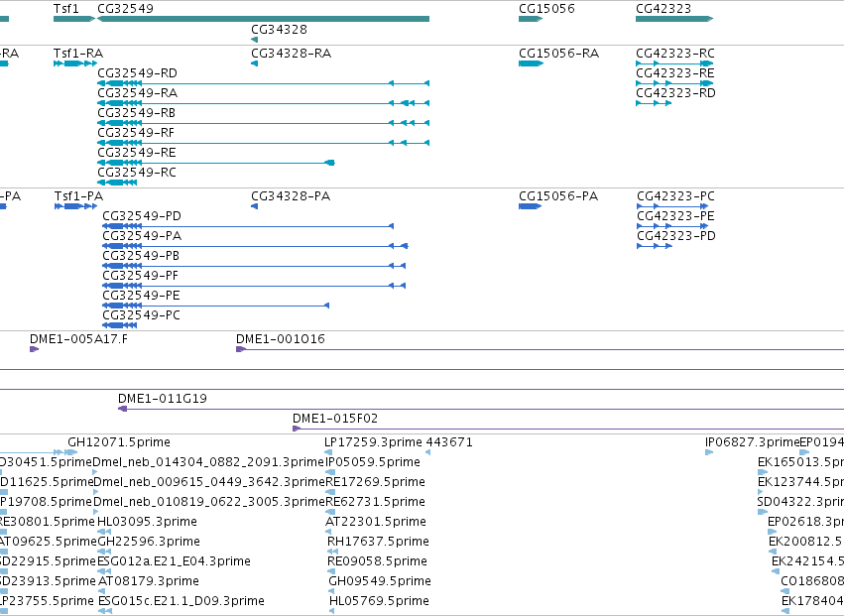The height and width of the screenshot is (616, 844).
Task: Select transcript label CG15056-RA
Action: click(558, 54)
